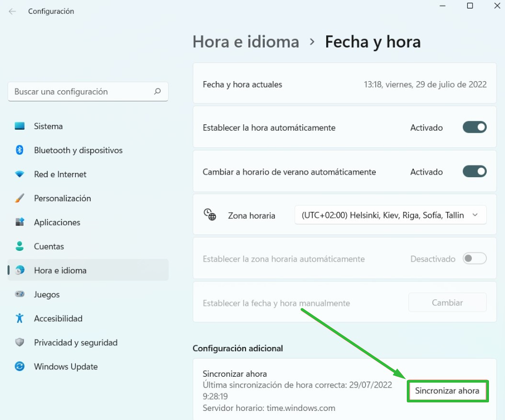Open Windows Update section
The width and height of the screenshot is (505, 420).
coord(88,366)
